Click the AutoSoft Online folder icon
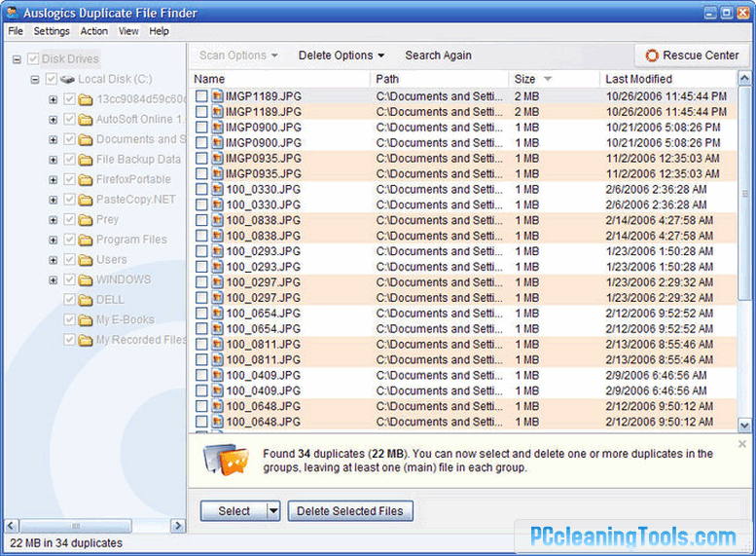Image resolution: width=756 pixels, height=556 pixels. pyautogui.click(x=86, y=119)
